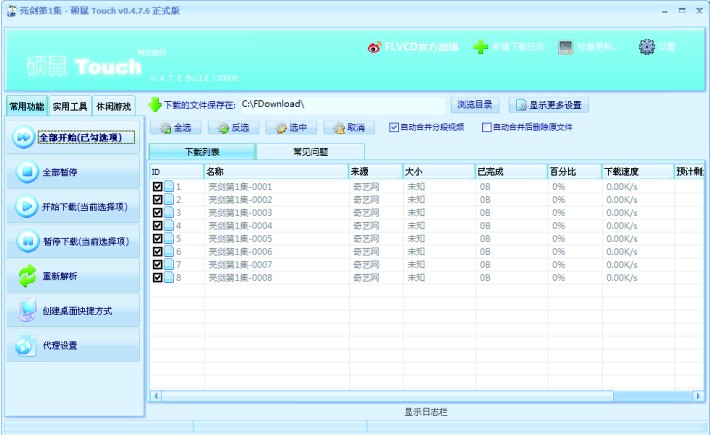Uncheck the checkbox for item 2
Viewport: 710px width, 435px height.
(x=158, y=200)
